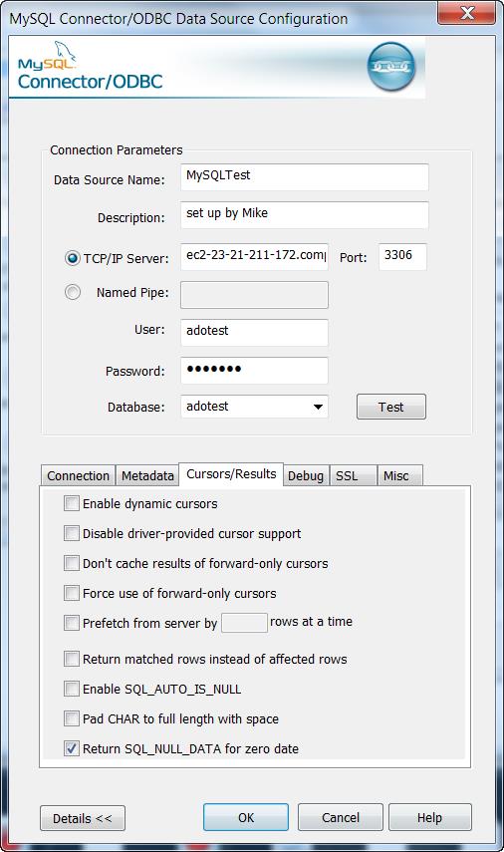Viewport: 504px width, 852px height.
Task: Select the Debug tab
Action: point(306,475)
